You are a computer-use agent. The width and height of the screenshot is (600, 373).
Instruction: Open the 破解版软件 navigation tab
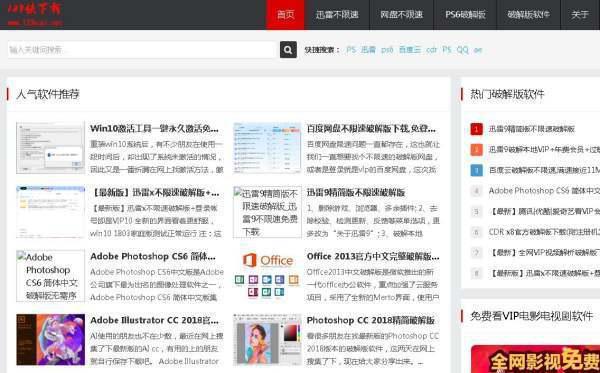(528, 15)
